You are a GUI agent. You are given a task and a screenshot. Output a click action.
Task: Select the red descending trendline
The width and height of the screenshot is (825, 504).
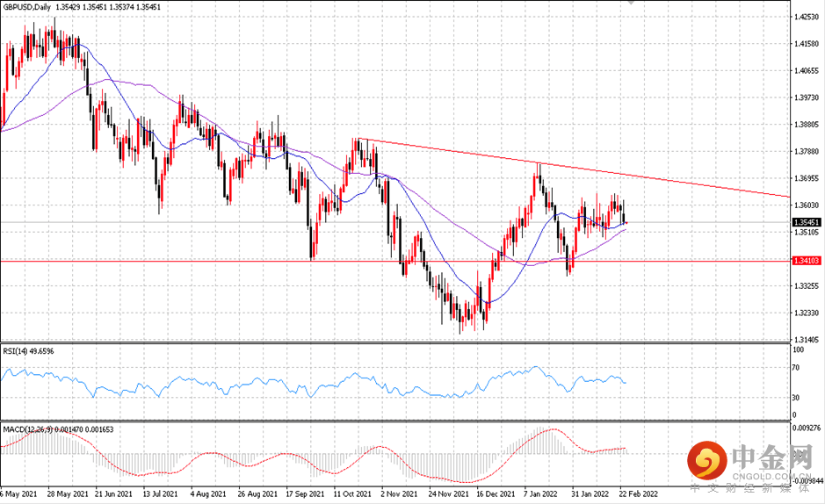tap(574, 168)
